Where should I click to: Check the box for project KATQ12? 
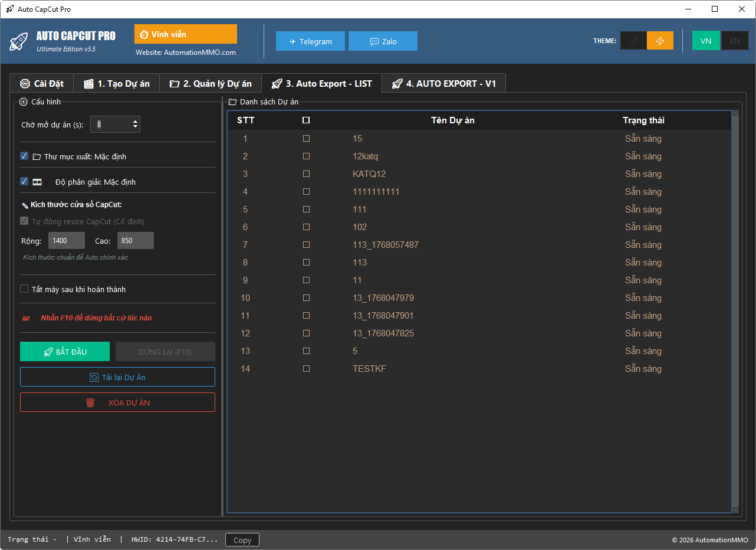(306, 174)
